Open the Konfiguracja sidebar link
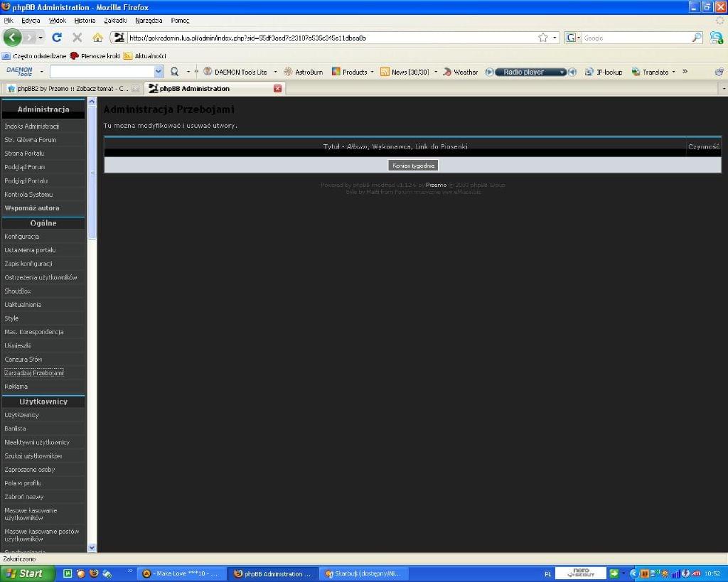 click(22, 236)
